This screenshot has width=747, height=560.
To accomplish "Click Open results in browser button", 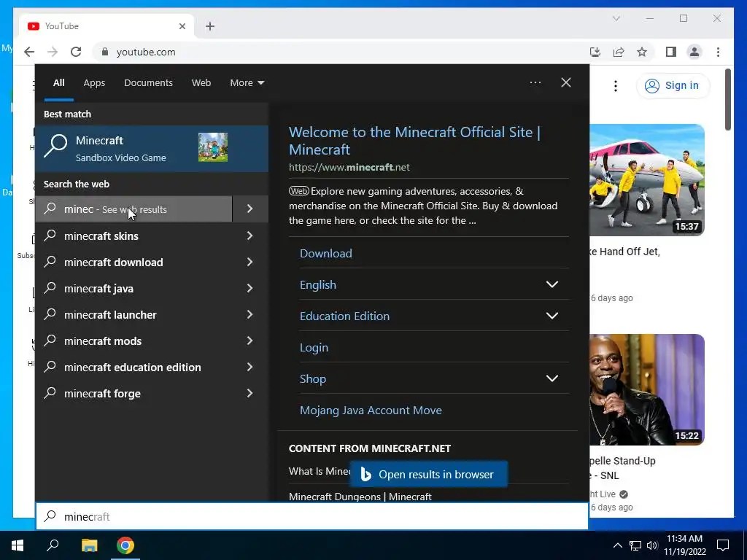I will pyautogui.click(x=428, y=474).
